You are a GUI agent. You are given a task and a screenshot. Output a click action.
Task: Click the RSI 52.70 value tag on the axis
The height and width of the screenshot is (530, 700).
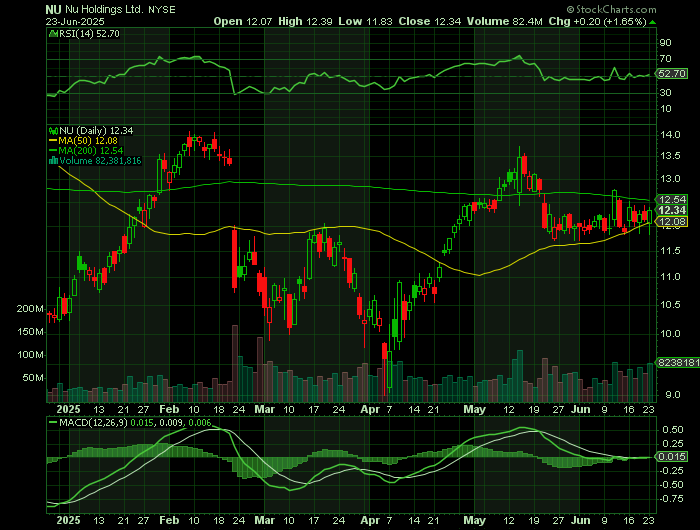coord(672,74)
